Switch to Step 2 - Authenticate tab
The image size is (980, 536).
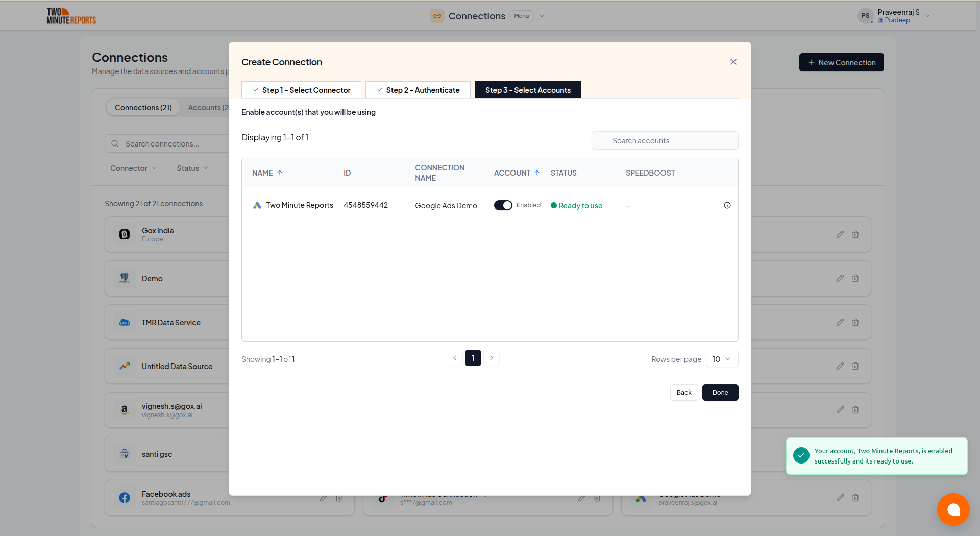(418, 90)
